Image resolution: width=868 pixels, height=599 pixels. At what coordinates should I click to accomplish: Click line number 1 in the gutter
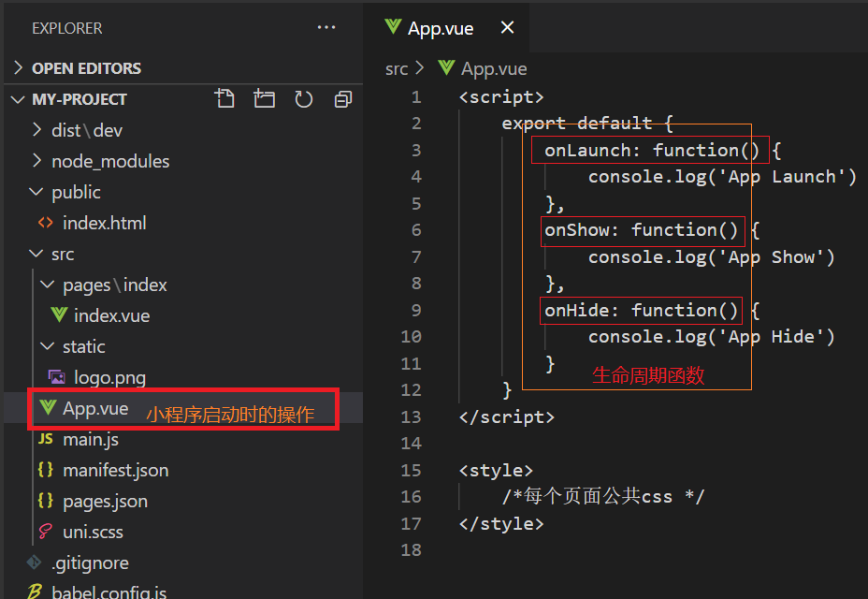click(x=415, y=97)
